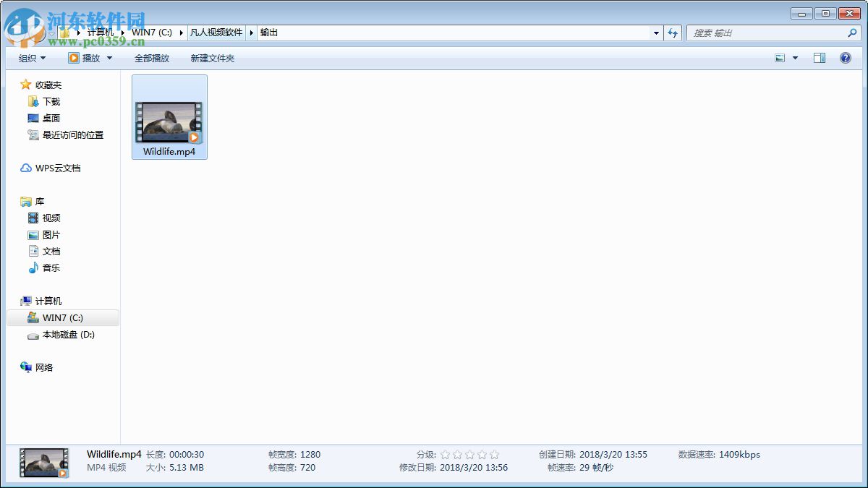This screenshot has width=868, height=488.
Task: Click 凡人视频软件 in the address path
Action: 216,33
